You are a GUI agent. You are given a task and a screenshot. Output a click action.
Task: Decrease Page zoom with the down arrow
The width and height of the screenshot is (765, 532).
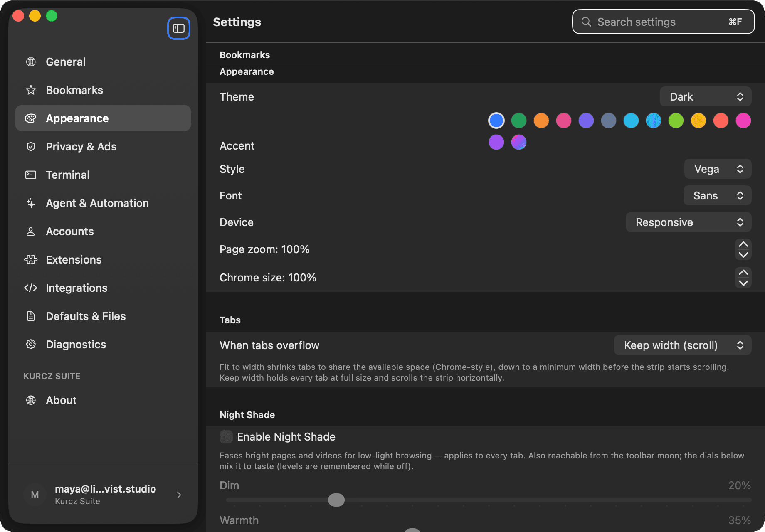pos(743,255)
